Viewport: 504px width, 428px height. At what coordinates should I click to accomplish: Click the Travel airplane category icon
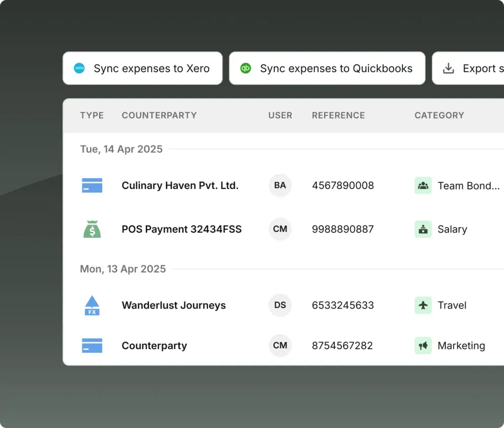[x=423, y=305]
